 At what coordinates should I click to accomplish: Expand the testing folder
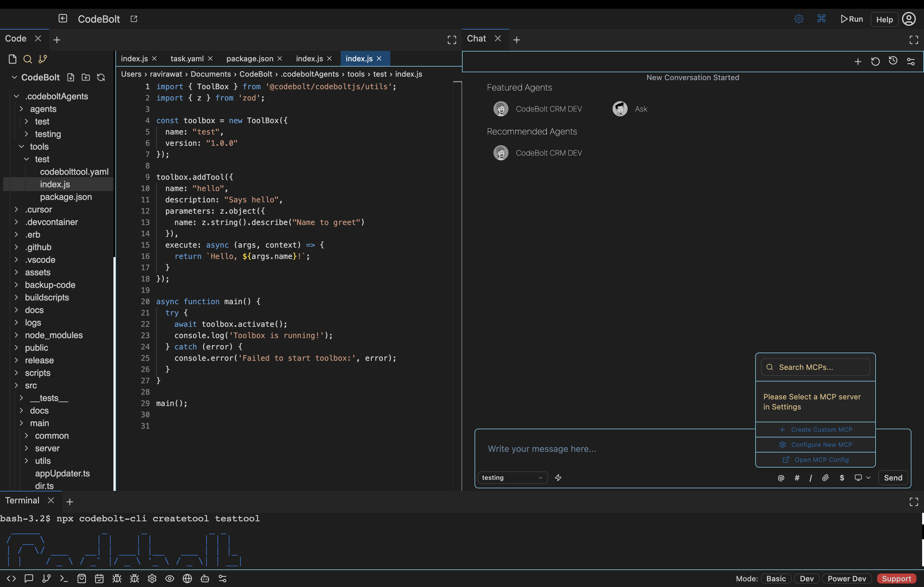[x=26, y=134]
